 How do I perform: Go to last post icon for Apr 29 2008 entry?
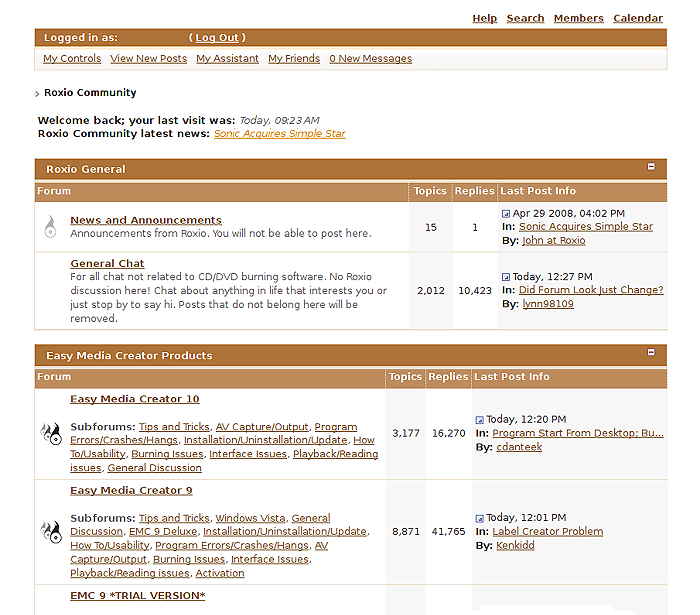[506, 214]
